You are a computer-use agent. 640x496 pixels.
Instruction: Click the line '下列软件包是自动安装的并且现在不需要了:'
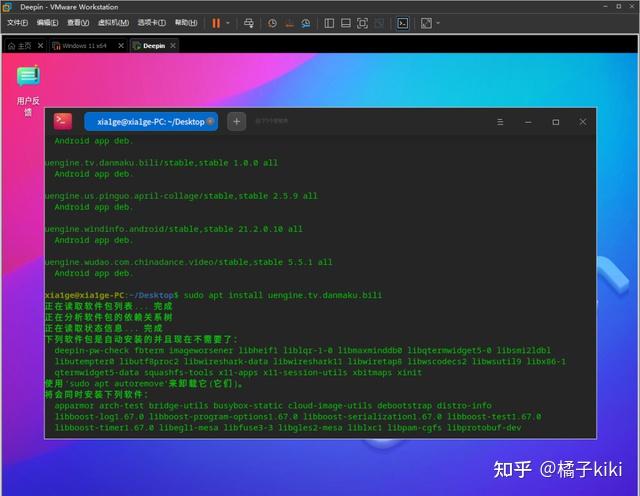[141, 339]
